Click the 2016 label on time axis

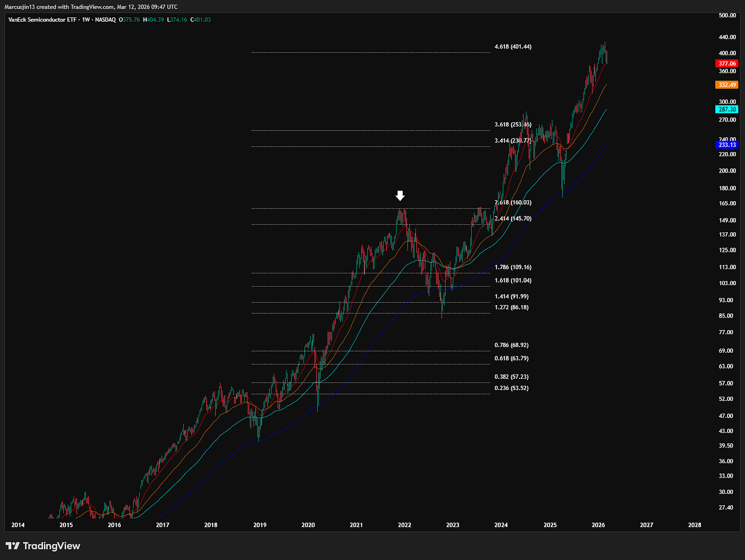[x=114, y=525]
